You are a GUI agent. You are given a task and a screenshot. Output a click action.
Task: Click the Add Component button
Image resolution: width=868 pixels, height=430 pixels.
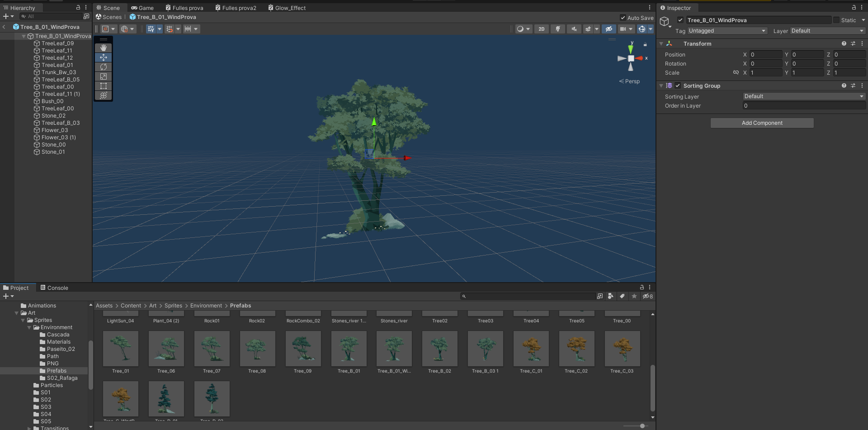tap(762, 123)
